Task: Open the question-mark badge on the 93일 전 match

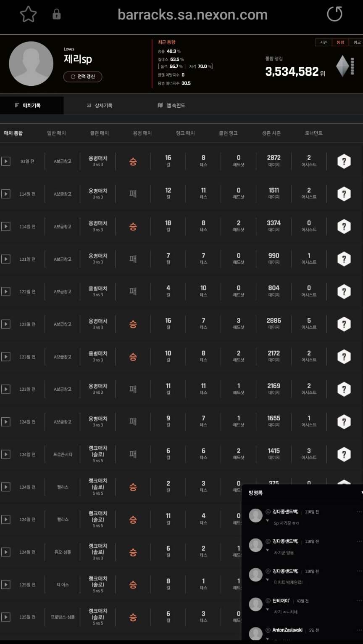Action: (344, 161)
